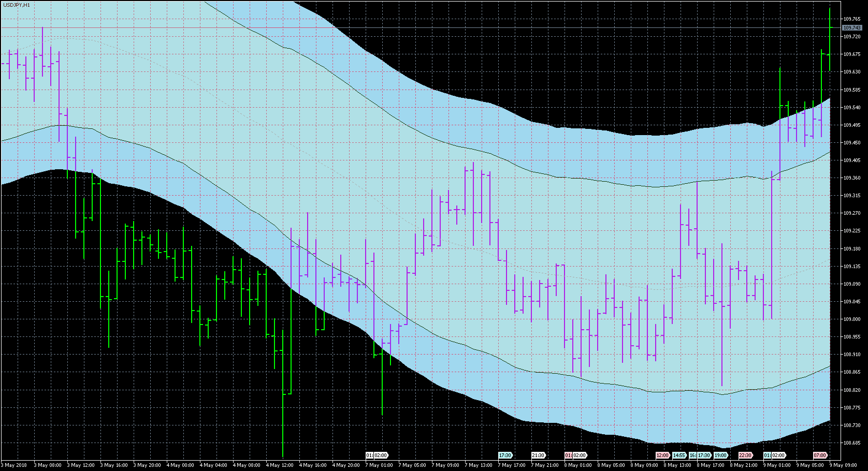Pick the 8 May 05:00 time label
Screen dimensions: 868x471
click(x=611, y=465)
